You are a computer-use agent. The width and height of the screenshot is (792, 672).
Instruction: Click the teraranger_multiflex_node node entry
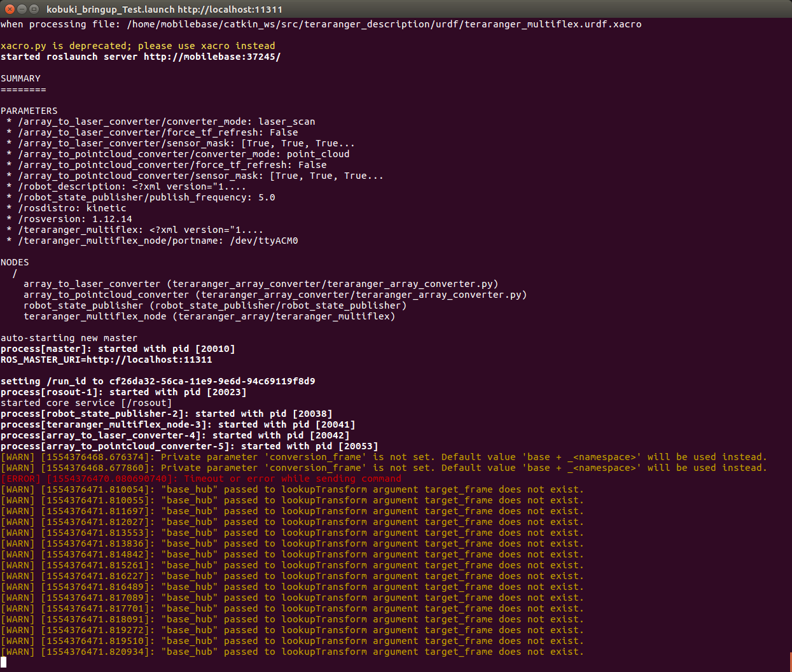(x=209, y=316)
